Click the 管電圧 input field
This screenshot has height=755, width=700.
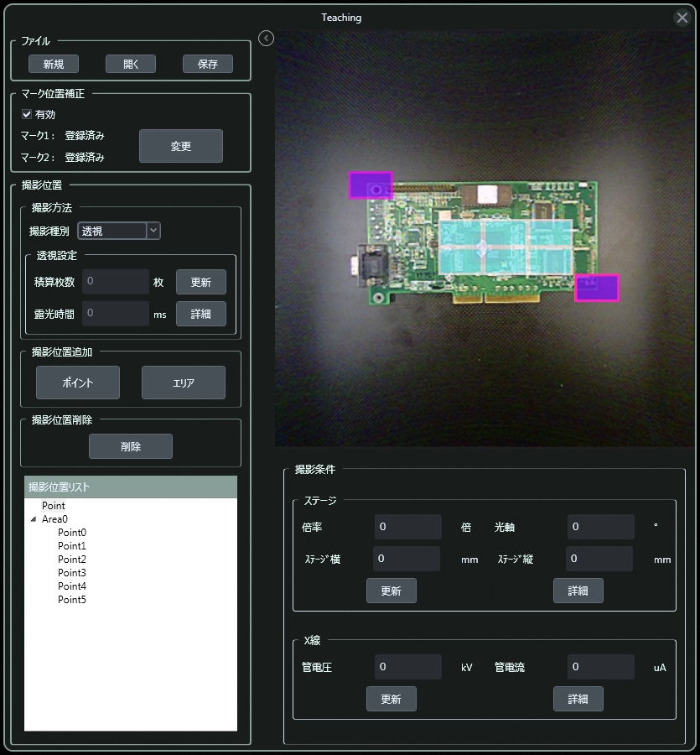click(x=408, y=667)
